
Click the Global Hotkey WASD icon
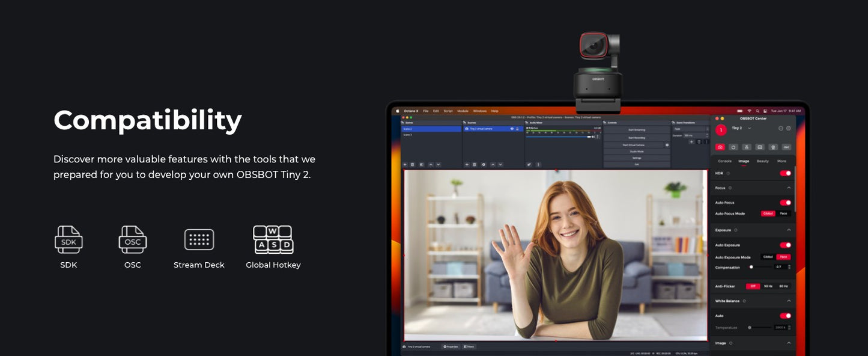click(273, 239)
